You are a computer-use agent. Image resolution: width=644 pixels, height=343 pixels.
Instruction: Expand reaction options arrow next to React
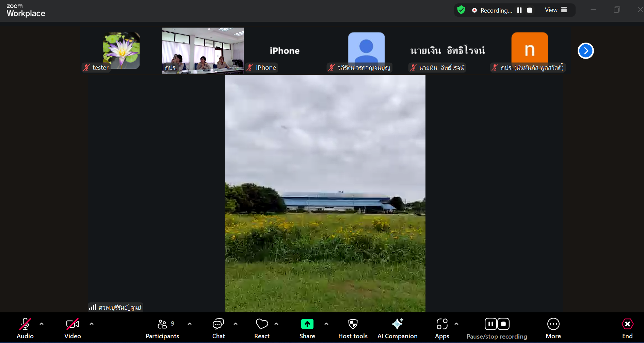click(x=276, y=324)
